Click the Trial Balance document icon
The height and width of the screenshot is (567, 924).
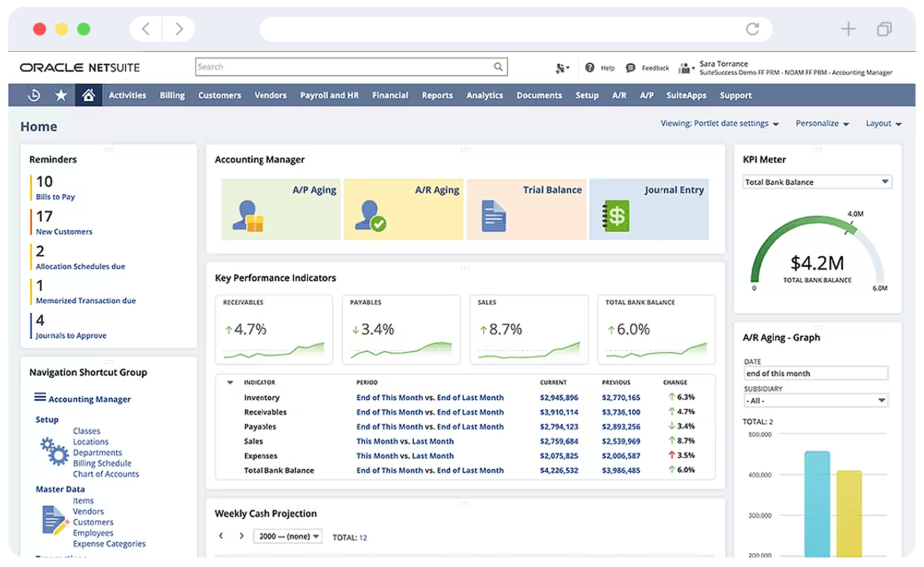(493, 215)
